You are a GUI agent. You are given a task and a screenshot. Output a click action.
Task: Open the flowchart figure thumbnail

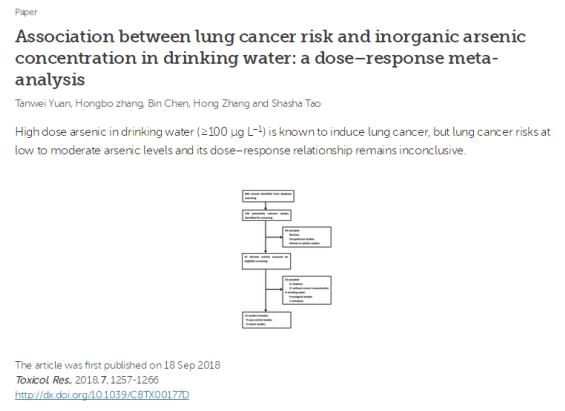[286, 259]
